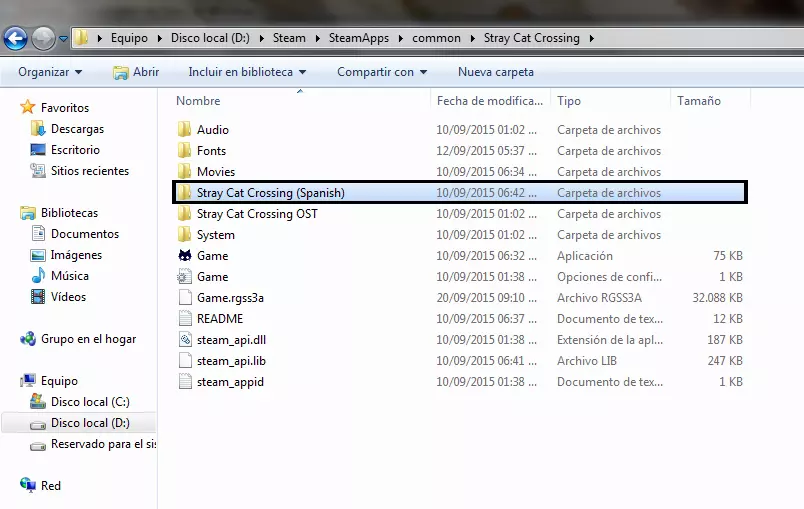Click the Stray Cat Crossing (Spanish) folder icon
The height and width of the screenshot is (509, 804).
pos(185,192)
